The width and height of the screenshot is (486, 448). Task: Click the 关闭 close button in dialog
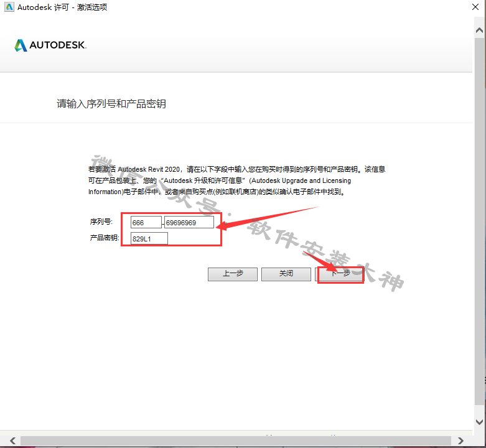click(286, 274)
